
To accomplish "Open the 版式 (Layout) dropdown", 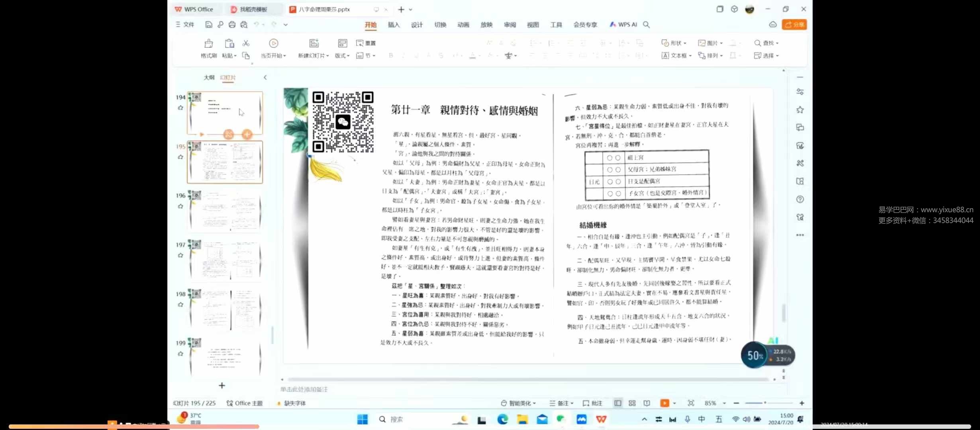I will 342,56.
